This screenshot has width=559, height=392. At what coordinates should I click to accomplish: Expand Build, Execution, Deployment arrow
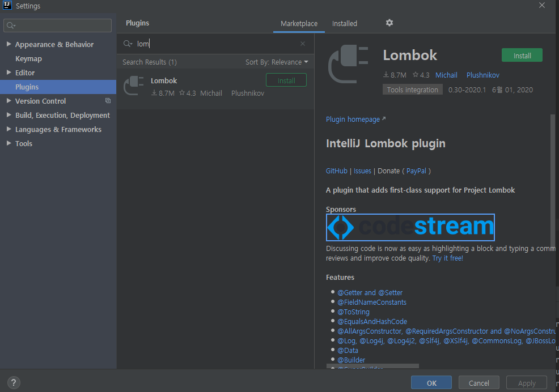pos(9,115)
